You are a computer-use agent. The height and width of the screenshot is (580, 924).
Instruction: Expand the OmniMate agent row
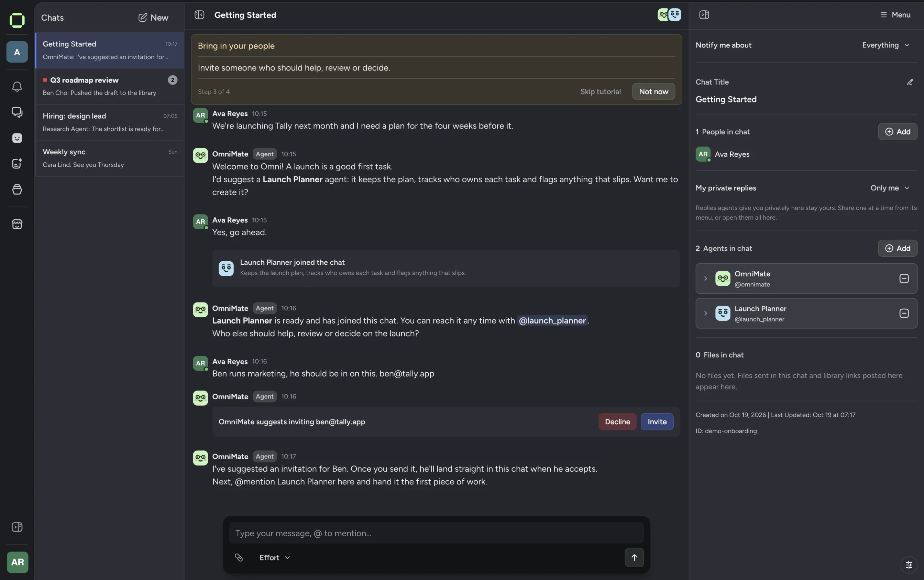(705, 278)
